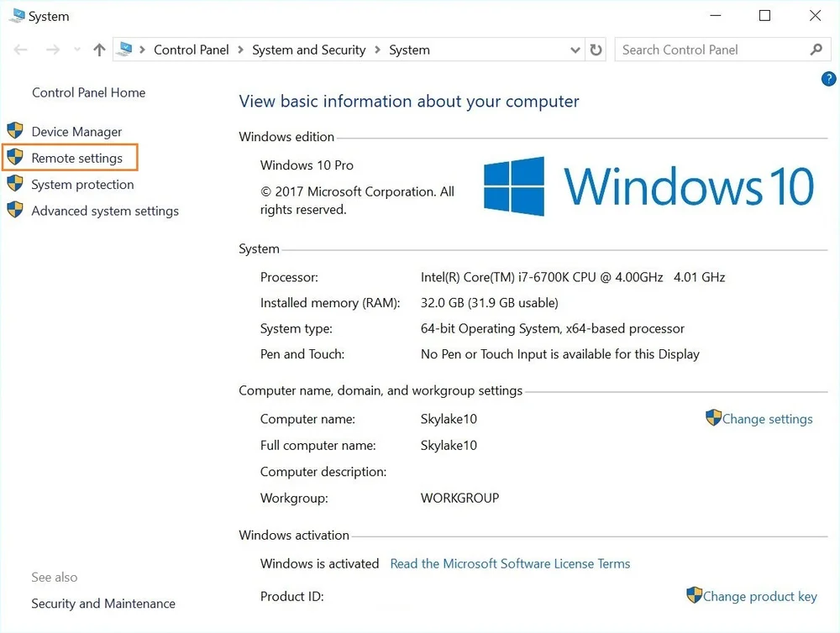Expand the chevron after Control Panel

[x=239, y=50]
